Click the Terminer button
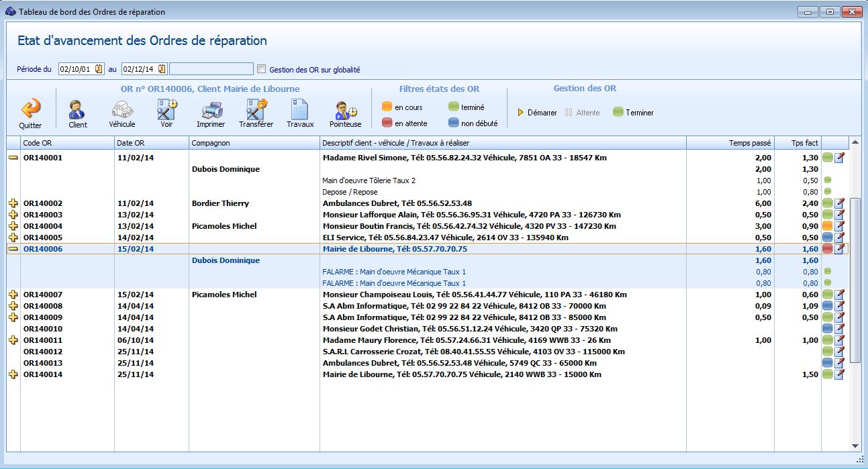Viewport: 868px width, 469px height. (x=633, y=113)
